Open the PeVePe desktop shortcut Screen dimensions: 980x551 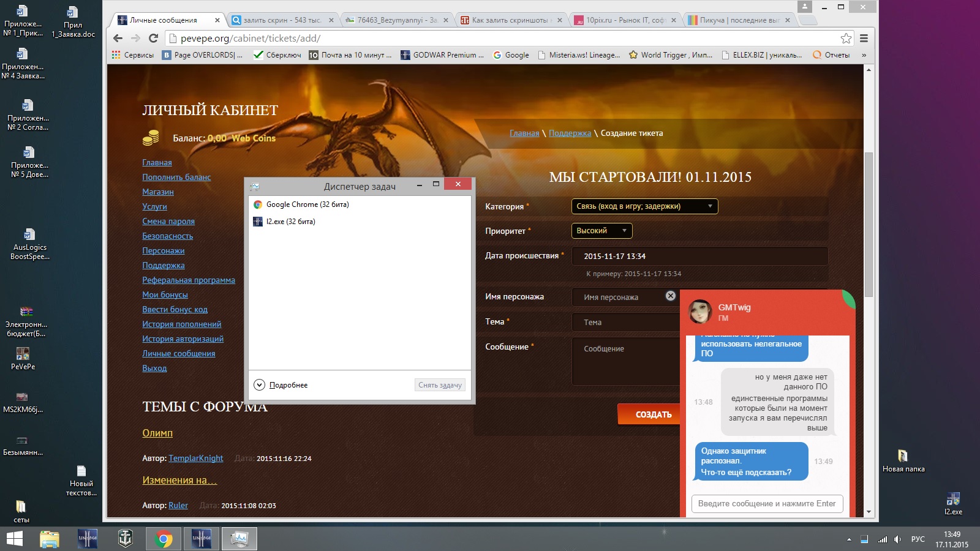coord(23,358)
